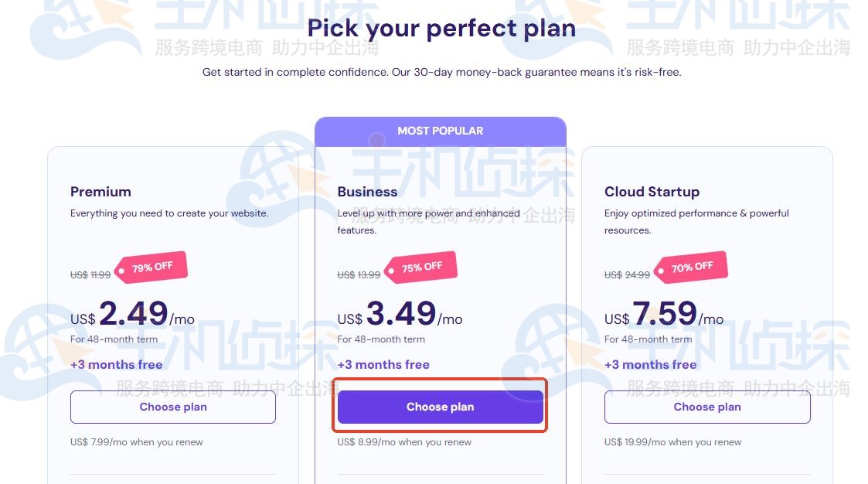Click the US$ 7.99/mo renewal note

click(x=136, y=442)
